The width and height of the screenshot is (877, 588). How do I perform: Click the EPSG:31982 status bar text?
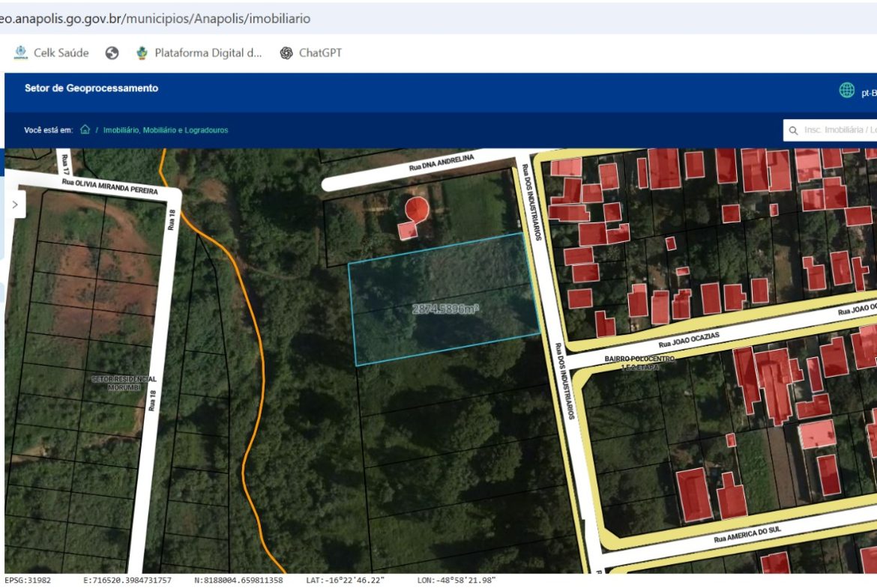tap(28, 581)
